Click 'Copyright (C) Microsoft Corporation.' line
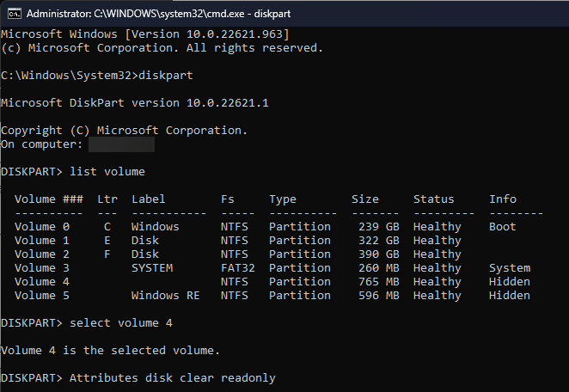Viewport: 569px width, 392px height. click(124, 131)
